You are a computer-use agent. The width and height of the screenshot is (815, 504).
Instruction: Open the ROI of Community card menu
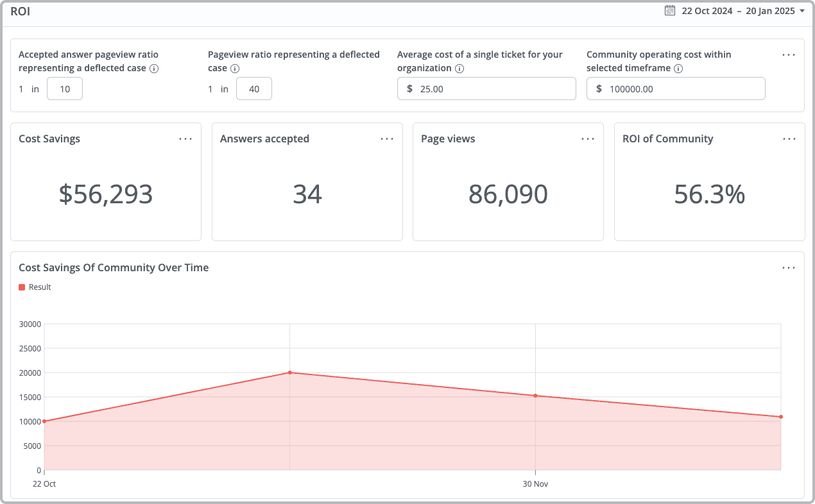789,139
